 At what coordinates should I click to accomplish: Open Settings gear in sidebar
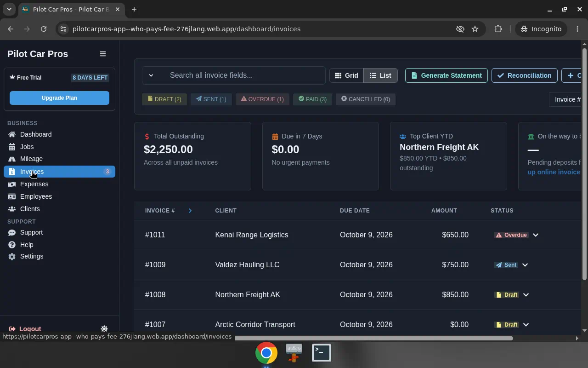point(59,256)
